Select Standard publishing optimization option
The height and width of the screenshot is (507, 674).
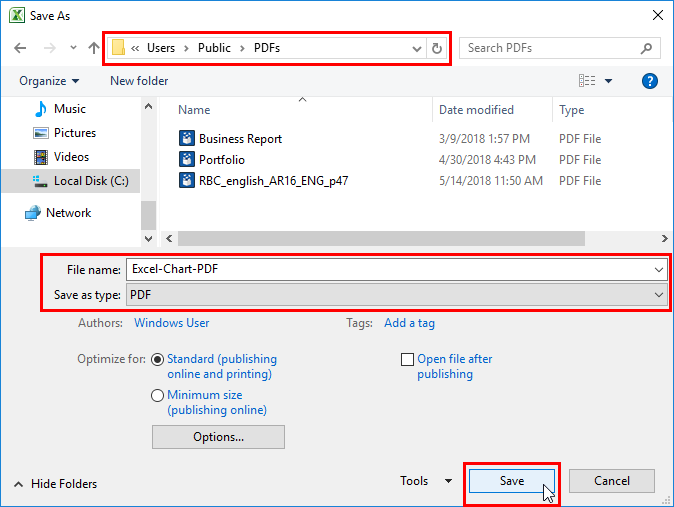[157, 359]
